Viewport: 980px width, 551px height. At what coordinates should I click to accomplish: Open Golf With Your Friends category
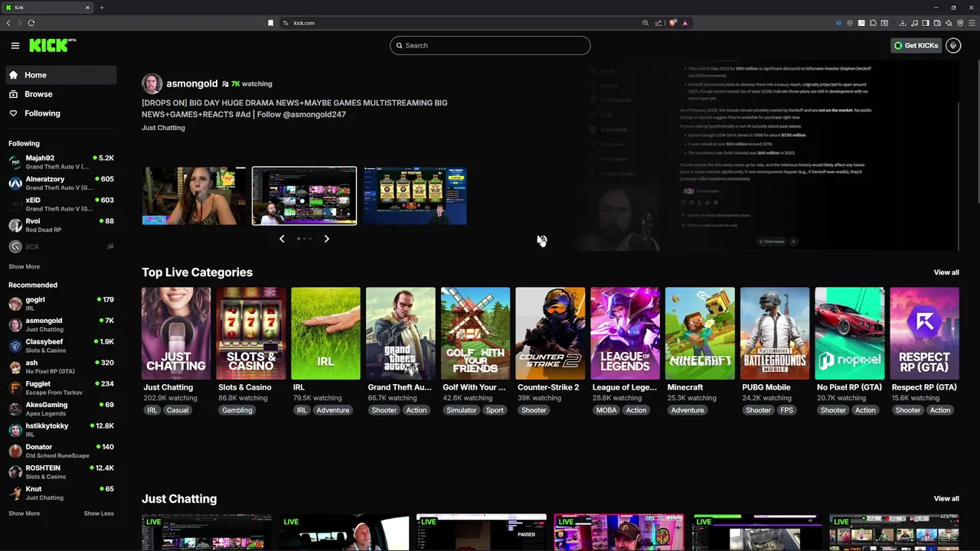pos(475,334)
